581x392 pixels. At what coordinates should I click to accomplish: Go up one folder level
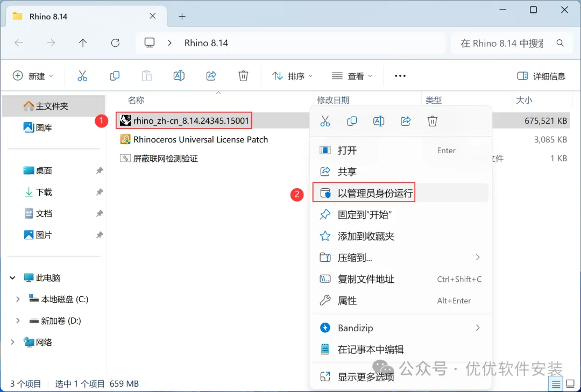click(83, 43)
